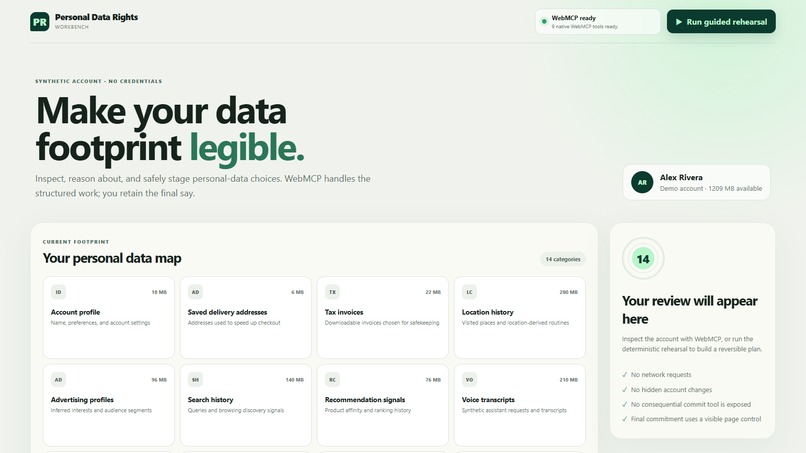The width and height of the screenshot is (806, 453).
Task: Click the VO badge on Voice transcripts
Action: point(469,380)
